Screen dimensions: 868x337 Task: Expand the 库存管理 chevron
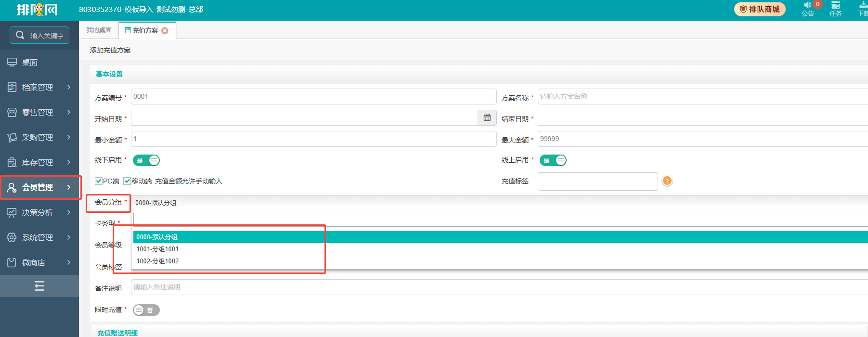[69, 162]
